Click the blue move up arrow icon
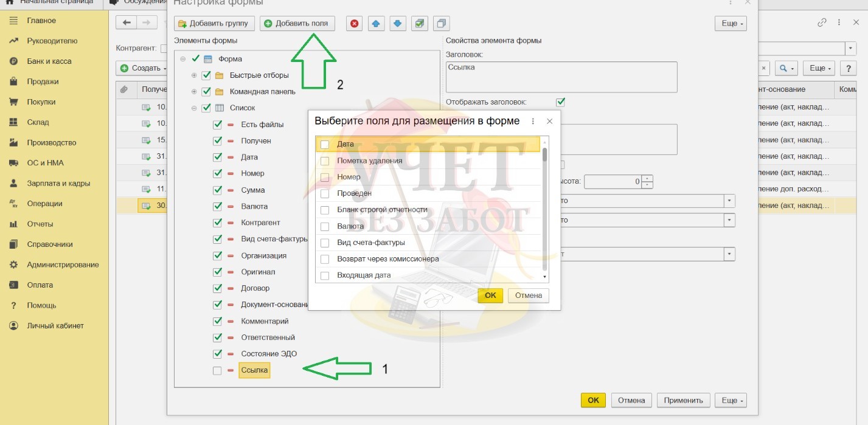This screenshot has height=425, width=868. click(x=376, y=24)
